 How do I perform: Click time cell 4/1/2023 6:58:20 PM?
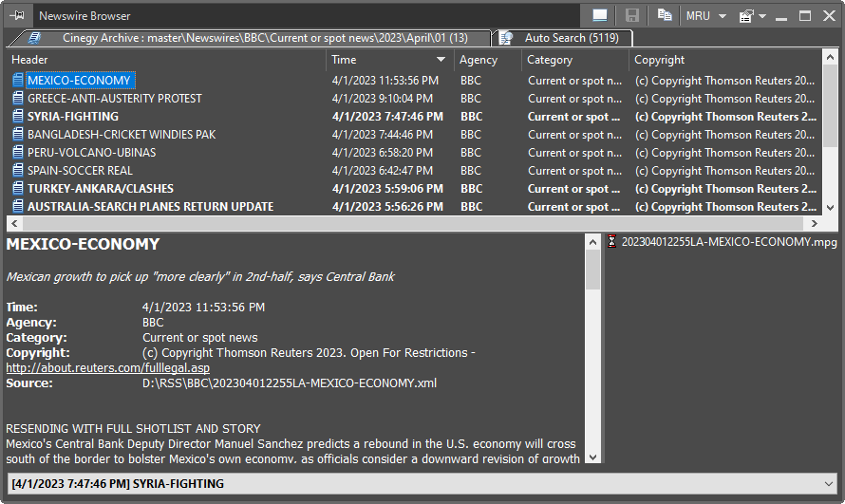coord(382,153)
